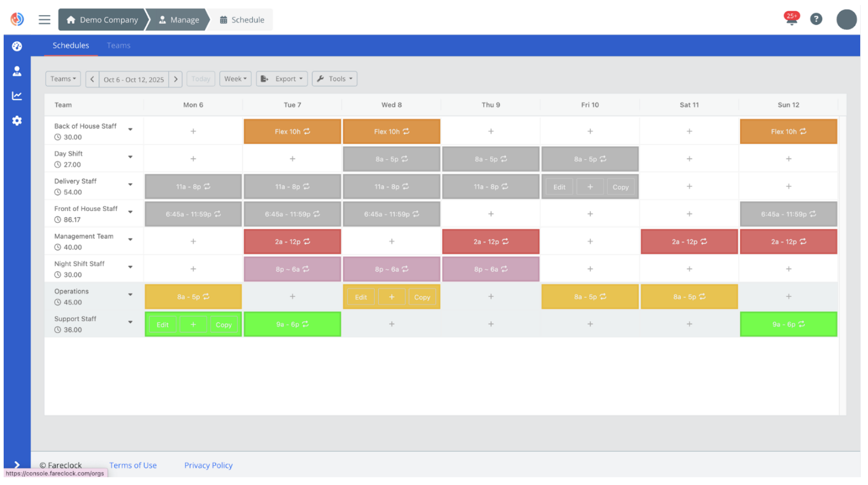Select the employees icon in the sidebar
Screen dimensions: 868x485
tap(17, 71)
